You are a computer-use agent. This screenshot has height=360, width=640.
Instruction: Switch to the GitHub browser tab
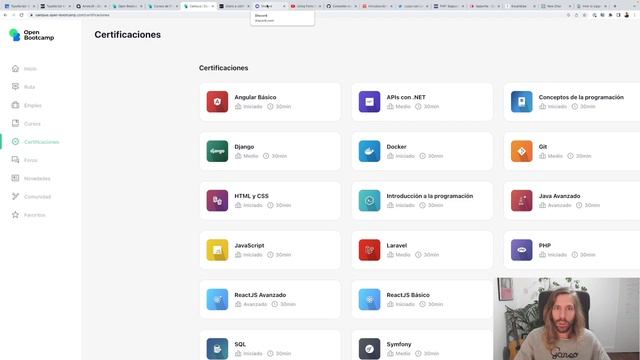[x=341, y=6]
